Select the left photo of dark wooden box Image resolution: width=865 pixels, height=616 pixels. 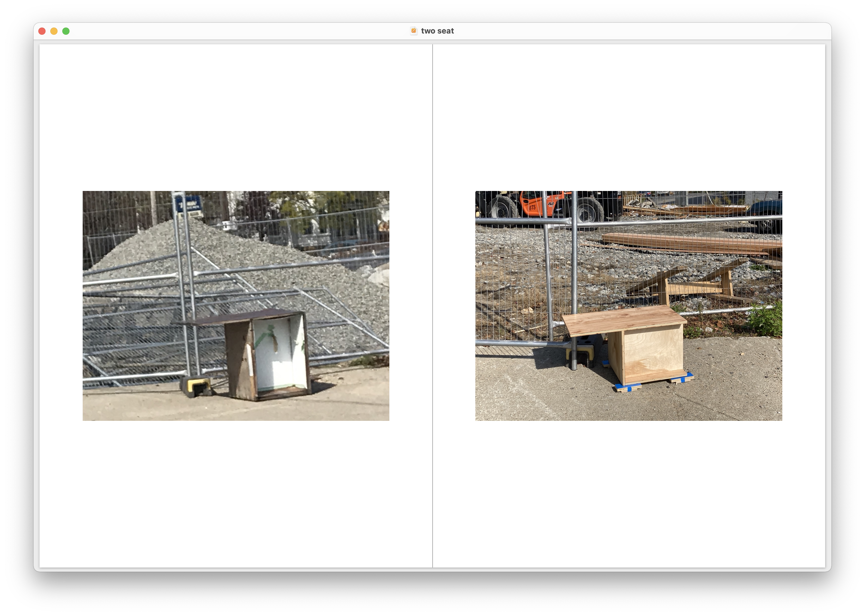coord(236,305)
